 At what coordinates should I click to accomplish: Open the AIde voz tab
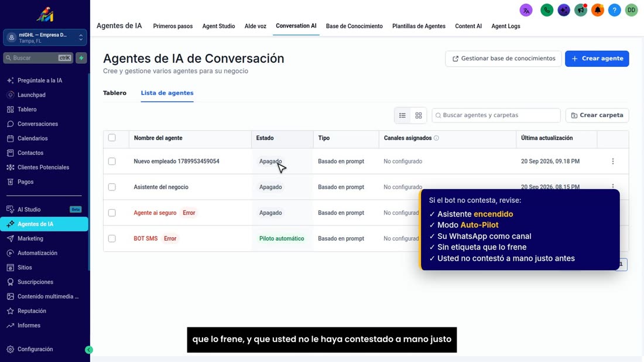pyautogui.click(x=255, y=26)
